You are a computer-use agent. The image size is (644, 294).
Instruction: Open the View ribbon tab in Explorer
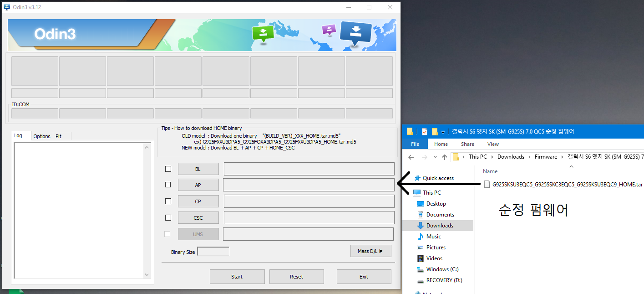click(x=493, y=144)
